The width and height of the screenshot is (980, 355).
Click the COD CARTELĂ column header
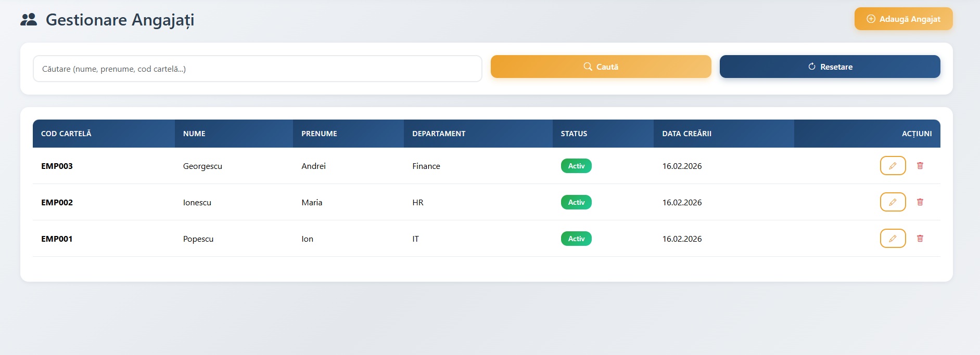point(66,134)
